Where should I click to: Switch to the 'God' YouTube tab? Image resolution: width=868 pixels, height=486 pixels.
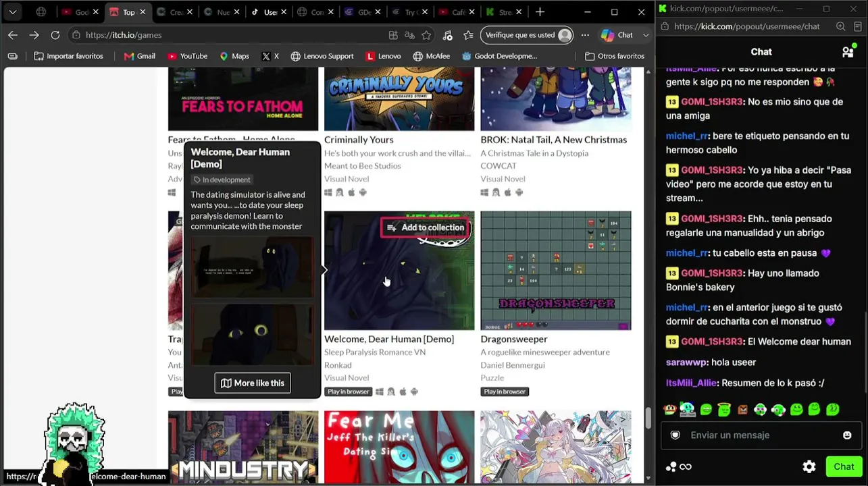79,12
